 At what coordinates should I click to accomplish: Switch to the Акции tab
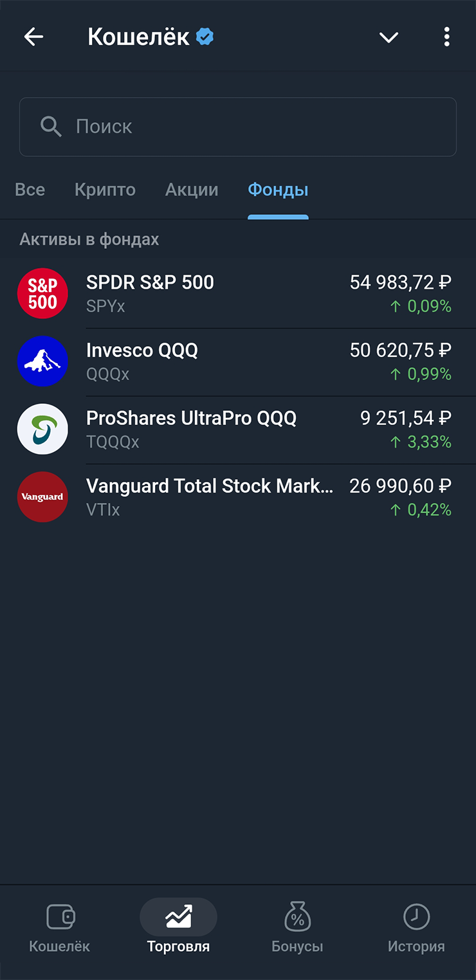click(192, 190)
